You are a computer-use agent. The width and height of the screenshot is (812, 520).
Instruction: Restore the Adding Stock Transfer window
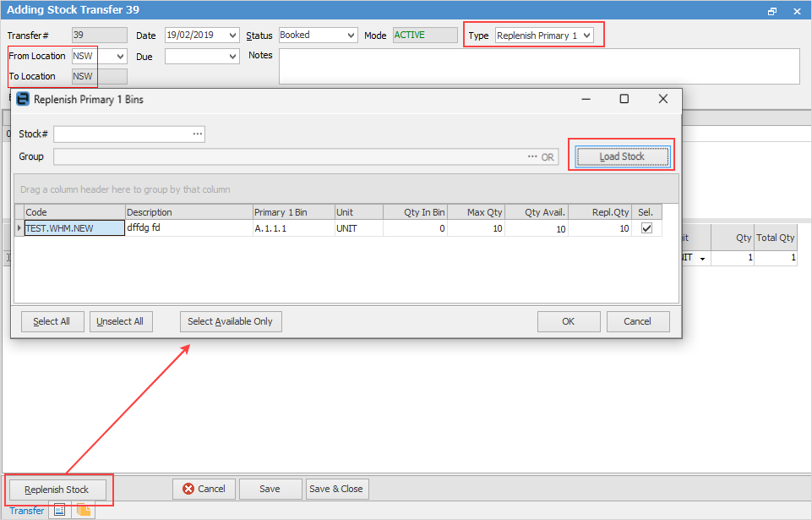coord(772,11)
